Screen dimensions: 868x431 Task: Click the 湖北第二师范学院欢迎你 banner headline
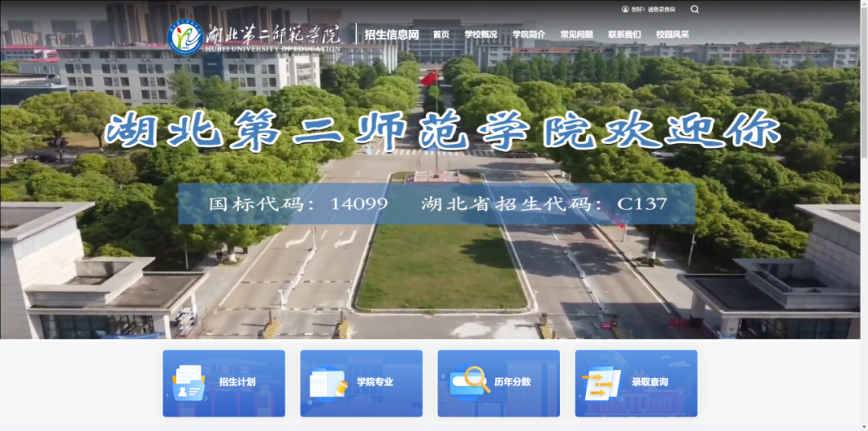click(442, 130)
